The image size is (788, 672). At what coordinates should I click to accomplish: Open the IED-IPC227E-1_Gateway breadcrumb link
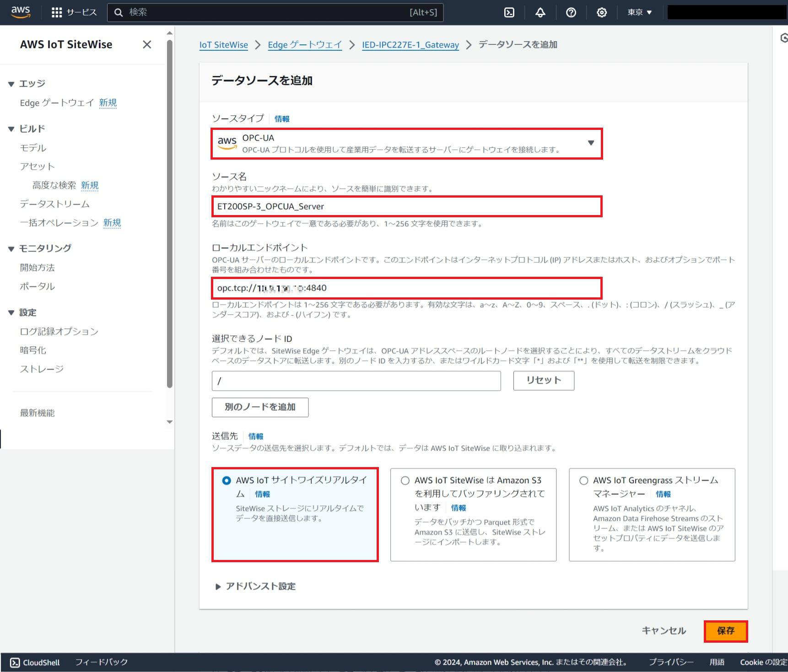click(x=410, y=45)
